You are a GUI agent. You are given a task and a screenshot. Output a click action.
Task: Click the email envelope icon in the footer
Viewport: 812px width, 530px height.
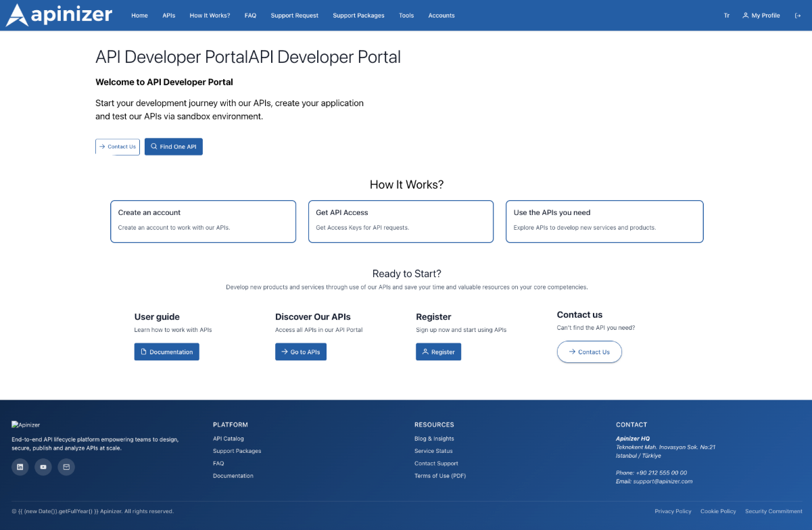tap(66, 466)
